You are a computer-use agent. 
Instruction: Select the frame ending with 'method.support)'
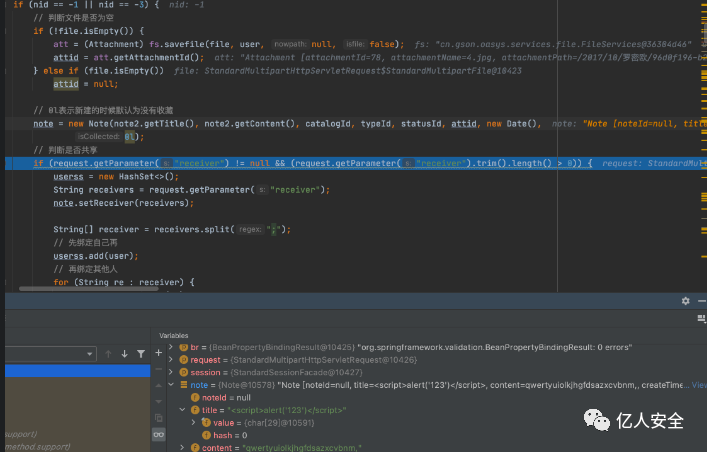(x=38, y=447)
